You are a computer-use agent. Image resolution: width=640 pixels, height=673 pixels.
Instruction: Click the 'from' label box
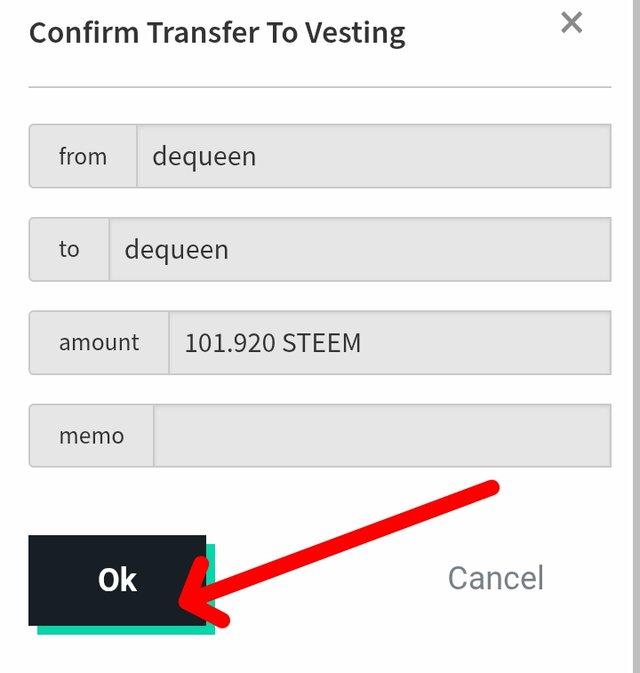click(x=83, y=156)
